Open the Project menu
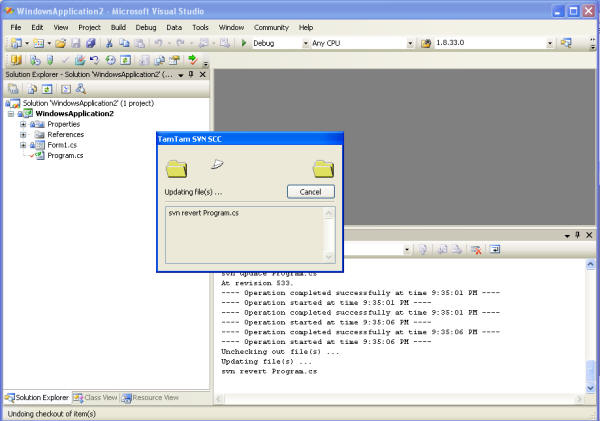The width and height of the screenshot is (600, 421). coord(89,28)
